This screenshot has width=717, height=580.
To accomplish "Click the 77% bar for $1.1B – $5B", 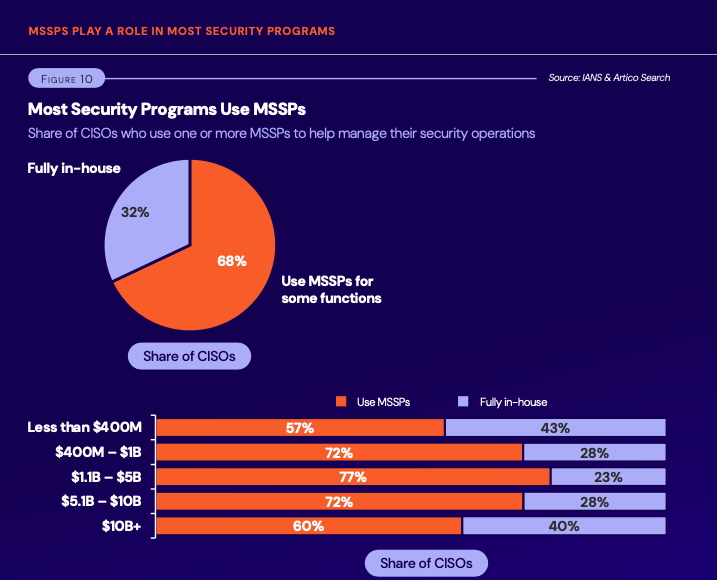I will tap(353, 477).
